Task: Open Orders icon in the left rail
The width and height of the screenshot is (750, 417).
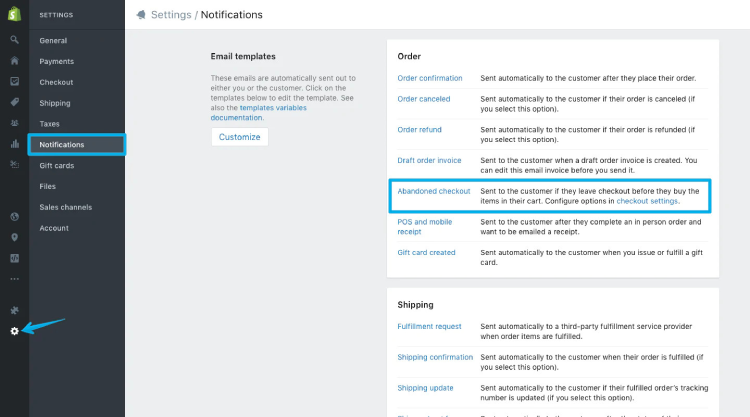Action: 14,81
